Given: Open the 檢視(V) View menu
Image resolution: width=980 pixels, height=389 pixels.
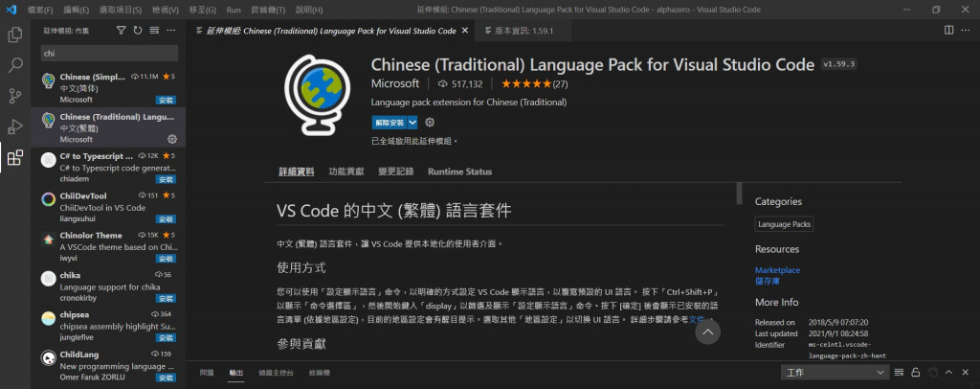Looking at the screenshot, I should point(166,10).
